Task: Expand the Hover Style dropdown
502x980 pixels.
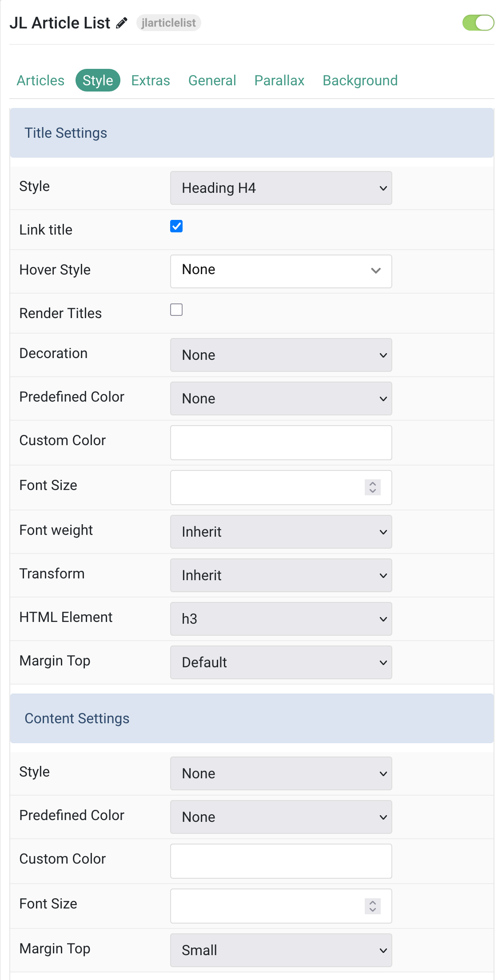Action: 281,271
